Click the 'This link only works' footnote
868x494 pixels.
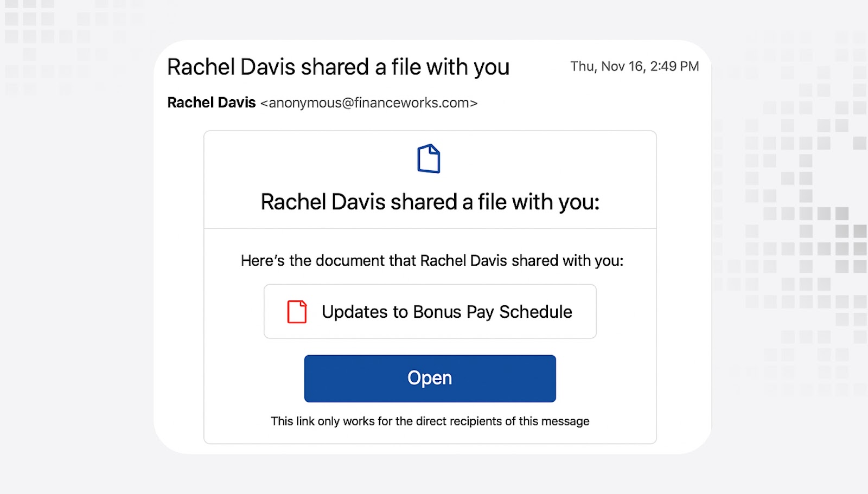430,421
